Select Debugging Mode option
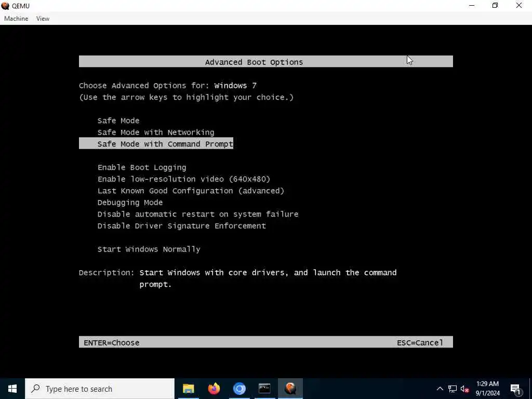Viewport: 532px width, 399px height. [x=130, y=203]
